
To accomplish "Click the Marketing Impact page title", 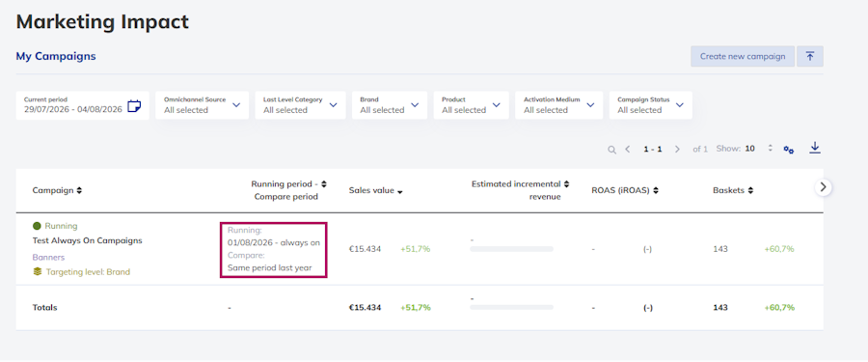I will coord(102,21).
